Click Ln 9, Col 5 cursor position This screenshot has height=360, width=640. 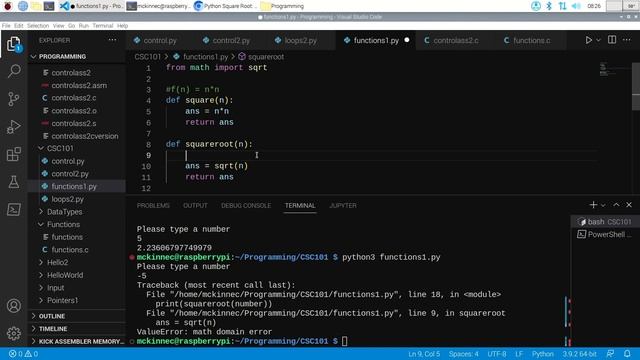[424, 354]
